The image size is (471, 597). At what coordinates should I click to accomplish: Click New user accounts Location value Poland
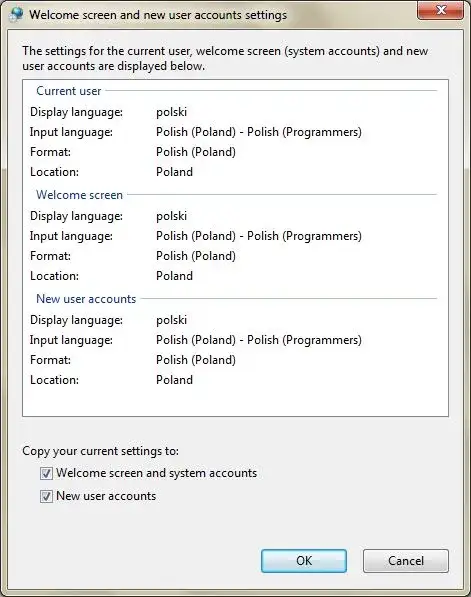[174, 380]
